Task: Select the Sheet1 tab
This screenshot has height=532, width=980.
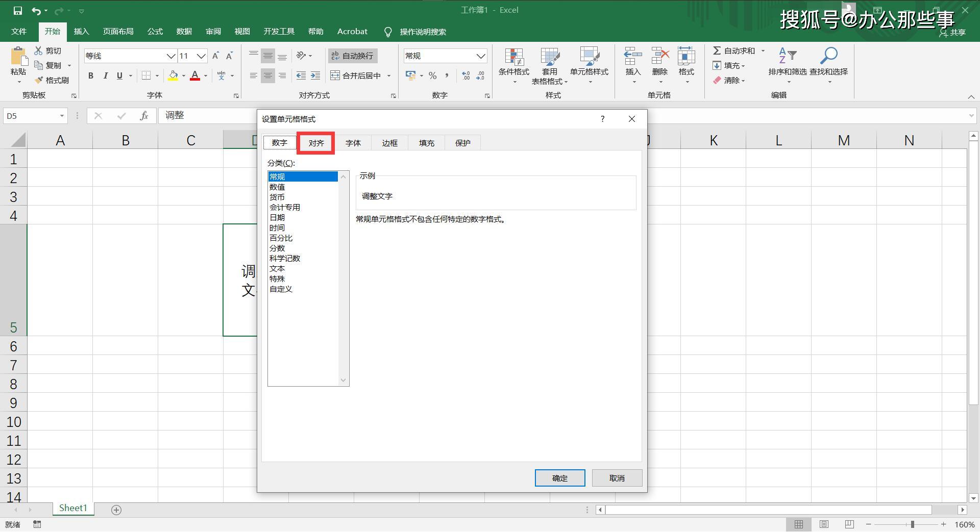Action: pyautogui.click(x=73, y=508)
